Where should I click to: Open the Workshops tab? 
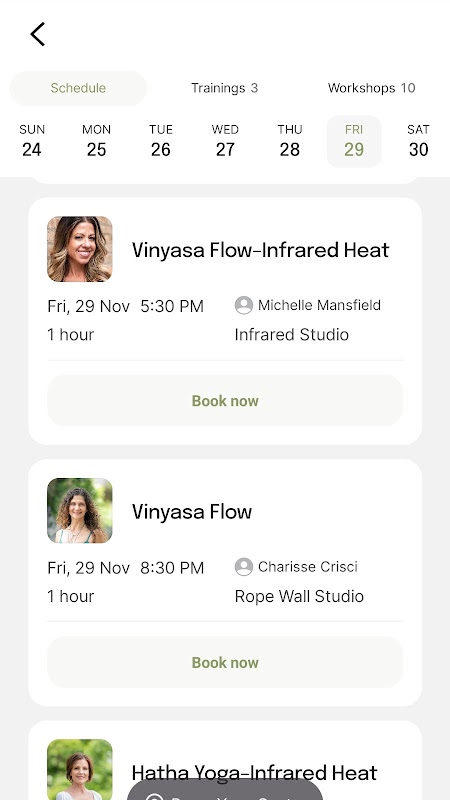(x=371, y=88)
